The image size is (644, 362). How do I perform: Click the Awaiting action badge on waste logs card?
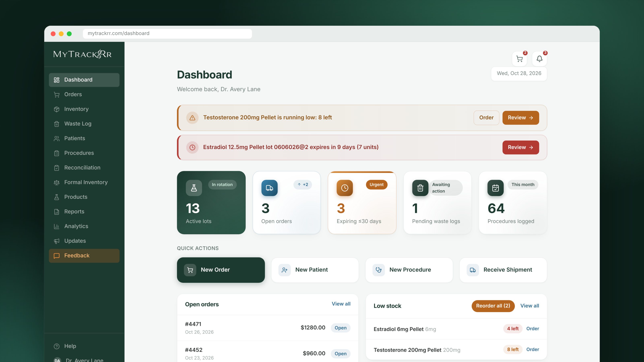[x=446, y=188]
